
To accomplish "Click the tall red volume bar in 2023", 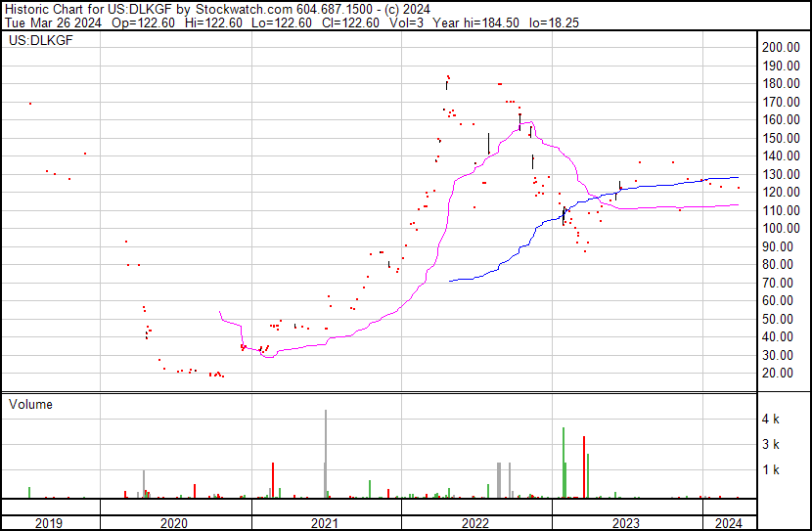I will [x=584, y=467].
